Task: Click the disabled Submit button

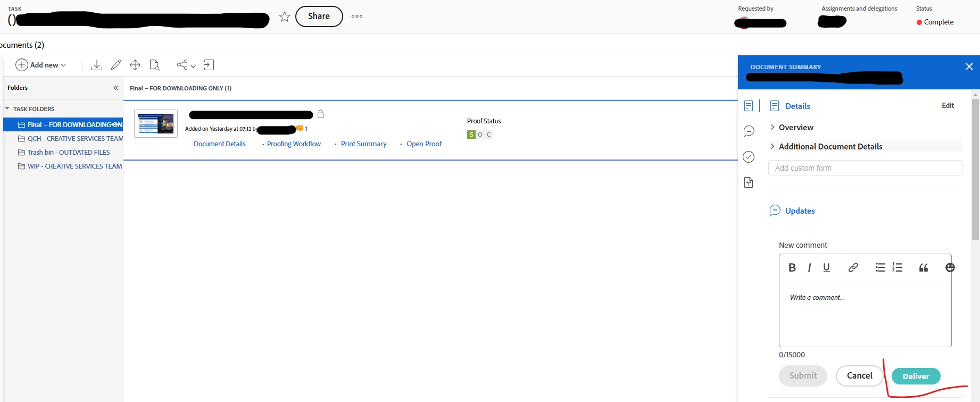Action: click(x=803, y=375)
